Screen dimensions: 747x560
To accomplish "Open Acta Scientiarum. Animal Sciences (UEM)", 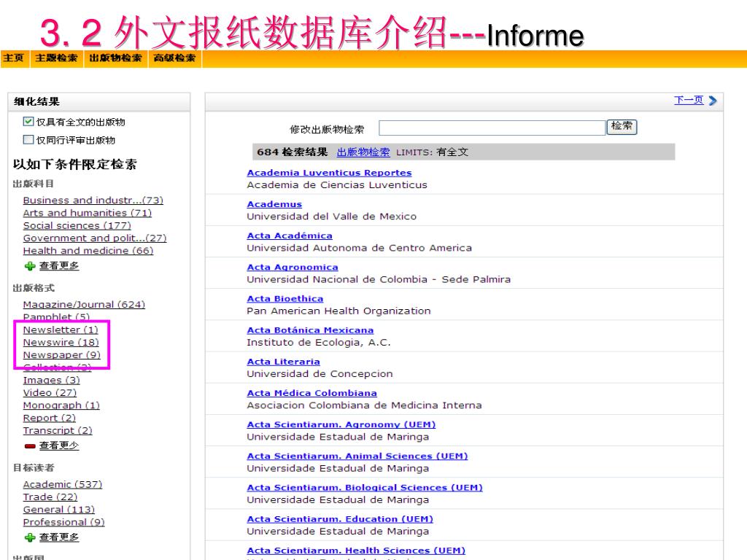I will pos(357,456).
